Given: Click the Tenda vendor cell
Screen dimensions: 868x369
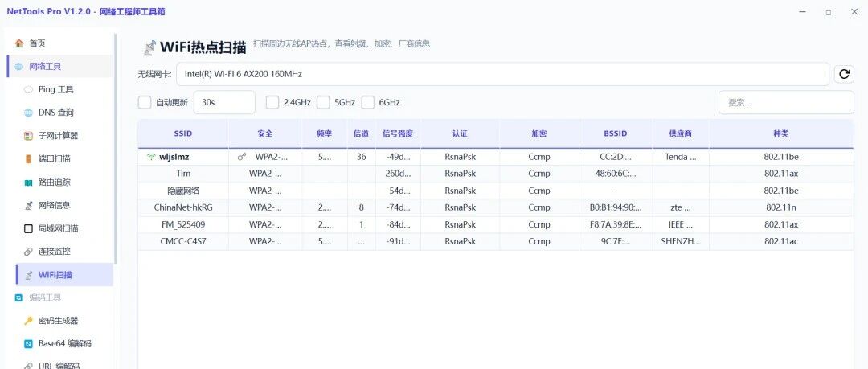Looking at the screenshot, I should coord(681,157).
